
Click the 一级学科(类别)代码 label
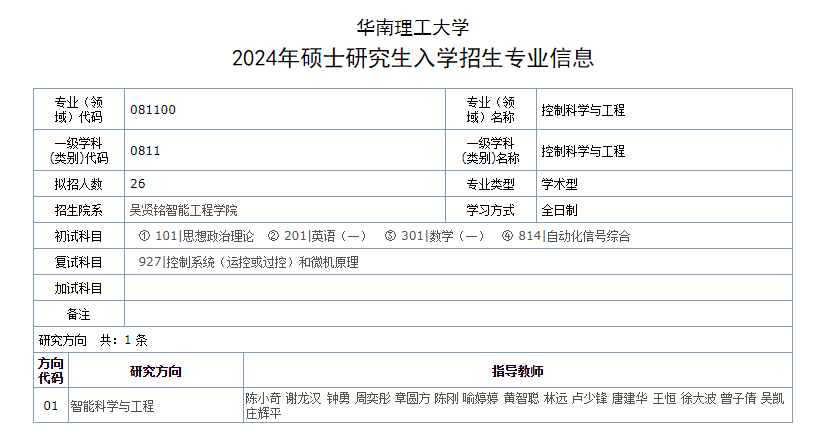[x=79, y=150]
